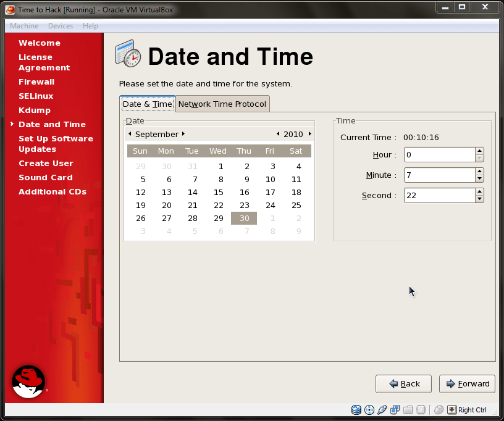This screenshot has width=504, height=421.
Task: Increase the Second value
Action: (x=479, y=192)
